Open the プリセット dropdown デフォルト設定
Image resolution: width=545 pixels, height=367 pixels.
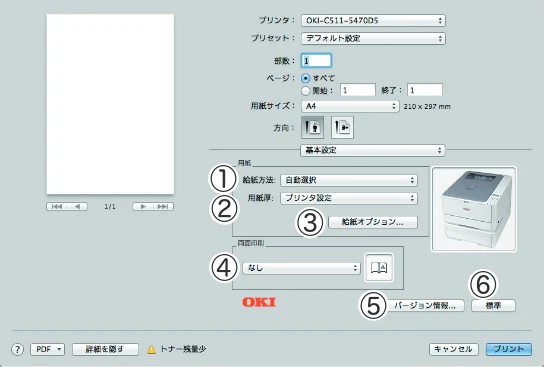373,38
